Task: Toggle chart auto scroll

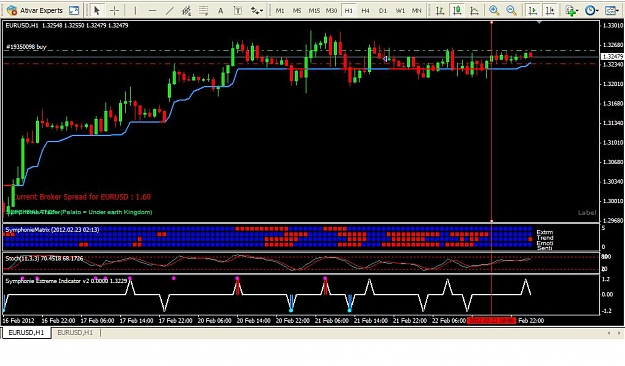Action: tap(533, 10)
